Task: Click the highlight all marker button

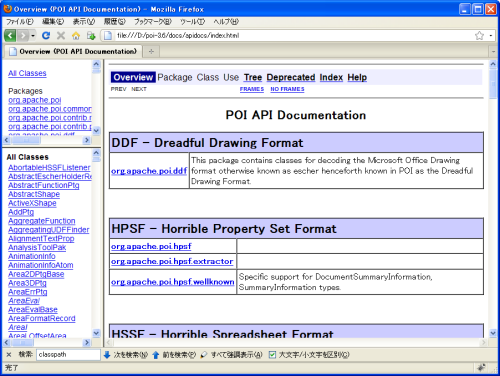Action: coord(231,355)
